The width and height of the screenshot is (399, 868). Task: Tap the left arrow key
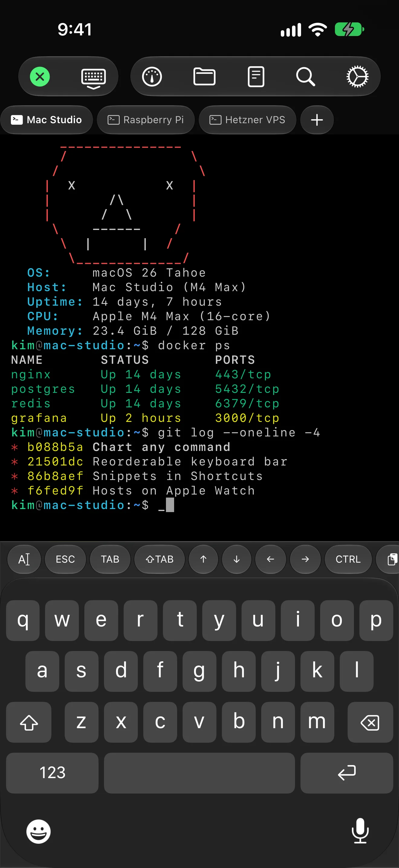coord(271,559)
